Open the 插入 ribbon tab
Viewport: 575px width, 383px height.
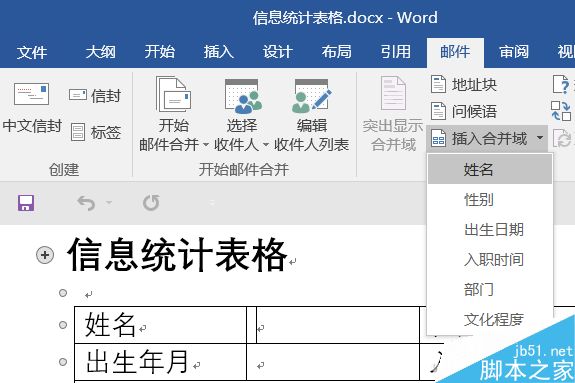tap(219, 52)
